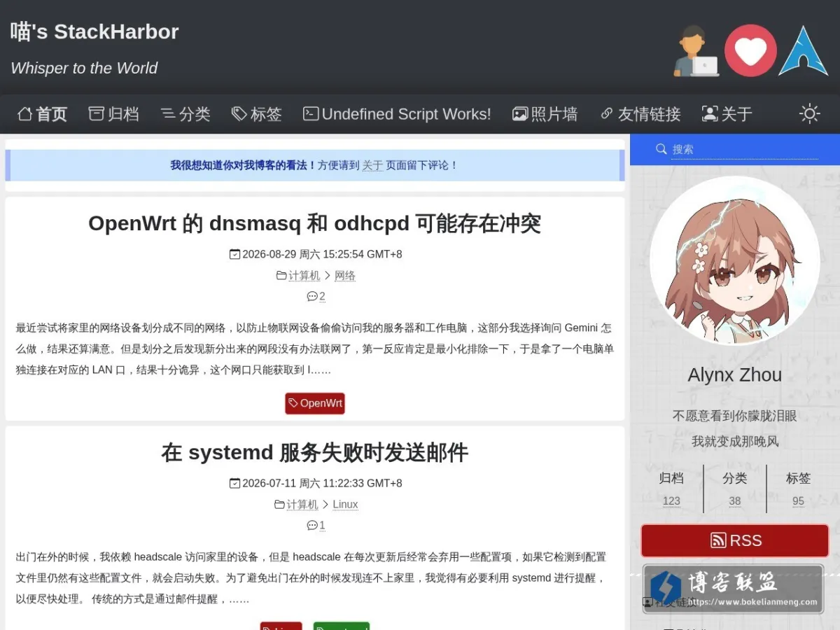This screenshot has width=840, height=630.
Task: Click the comment bubble icon beside 1
Action: click(312, 525)
